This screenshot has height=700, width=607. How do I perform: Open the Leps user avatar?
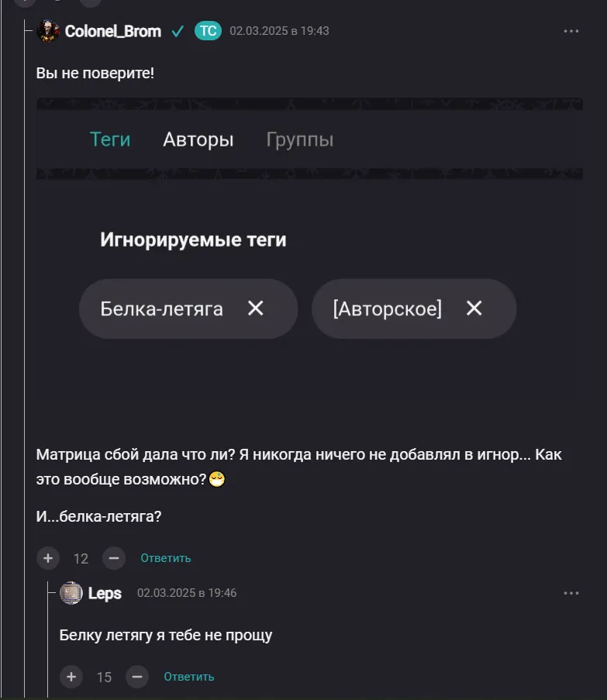click(71, 593)
